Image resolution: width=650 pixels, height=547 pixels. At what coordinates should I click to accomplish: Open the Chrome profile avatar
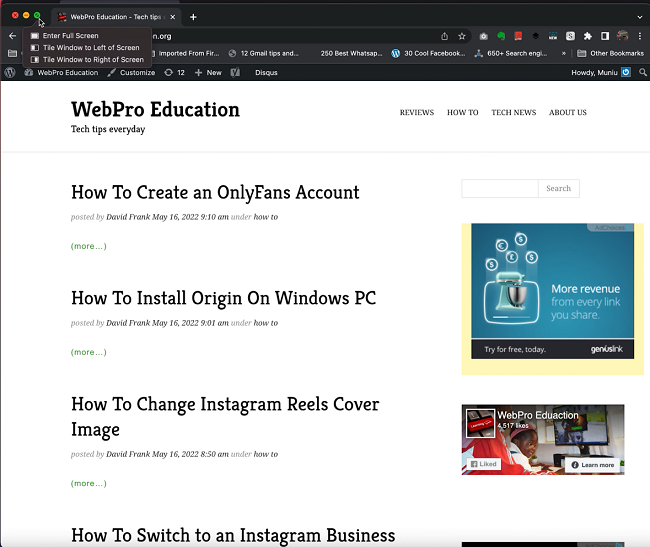pyautogui.click(x=622, y=36)
